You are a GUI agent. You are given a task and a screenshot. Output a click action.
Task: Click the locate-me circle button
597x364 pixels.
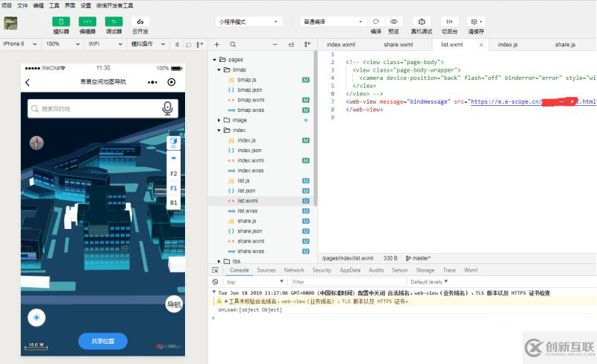(37, 318)
